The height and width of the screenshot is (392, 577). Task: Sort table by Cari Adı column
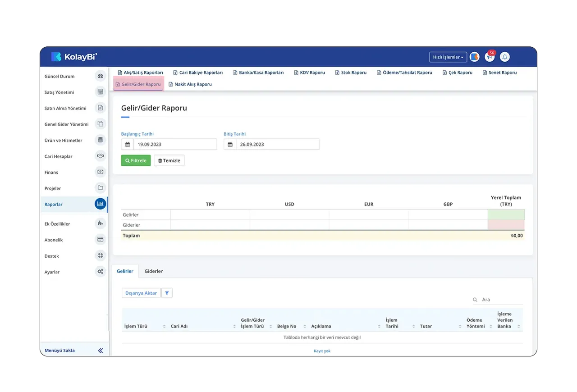[203, 326]
